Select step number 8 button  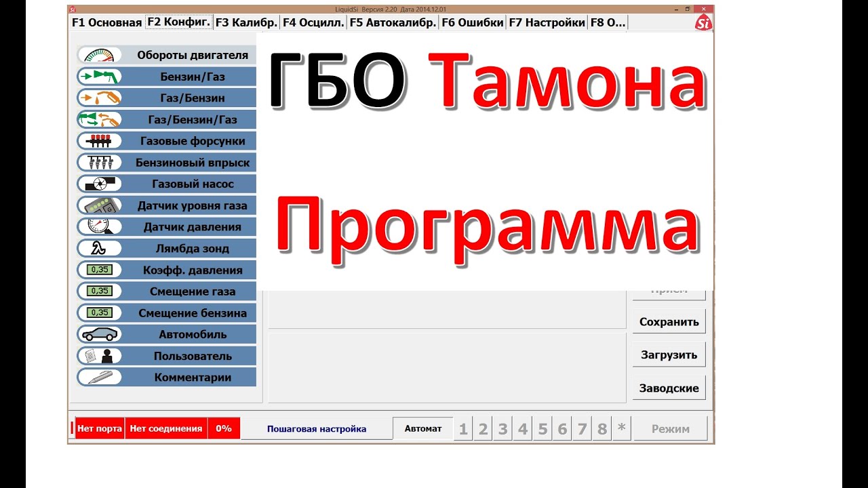click(x=601, y=428)
